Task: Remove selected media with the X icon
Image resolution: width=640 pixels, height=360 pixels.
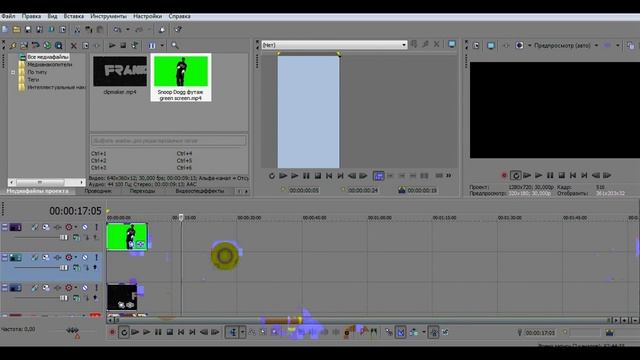Action: [x=74, y=45]
